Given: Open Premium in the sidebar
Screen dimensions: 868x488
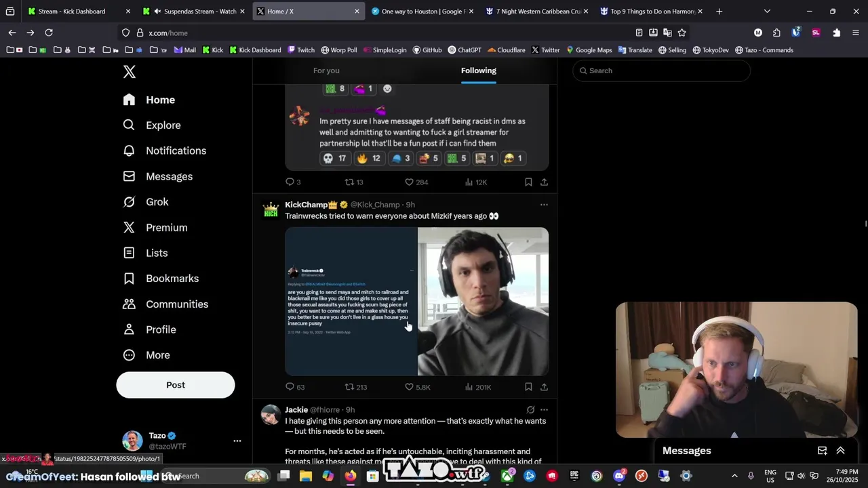Looking at the screenshot, I should (x=155, y=228).
